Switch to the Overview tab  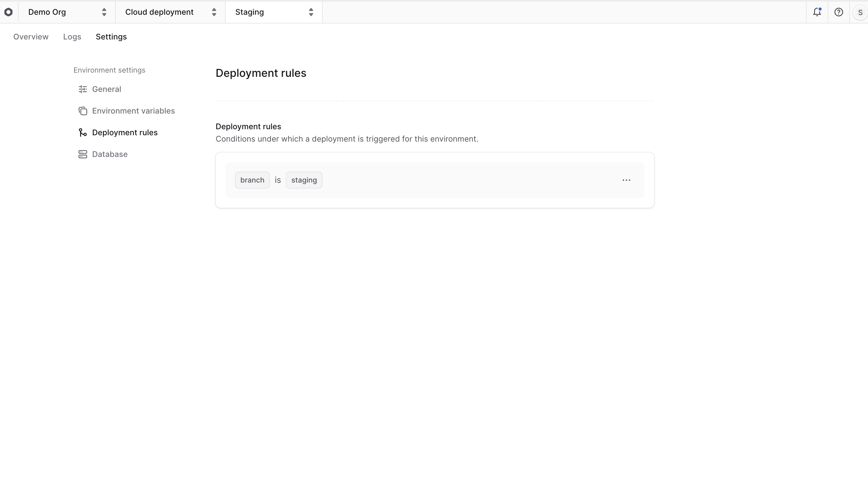(x=31, y=37)
